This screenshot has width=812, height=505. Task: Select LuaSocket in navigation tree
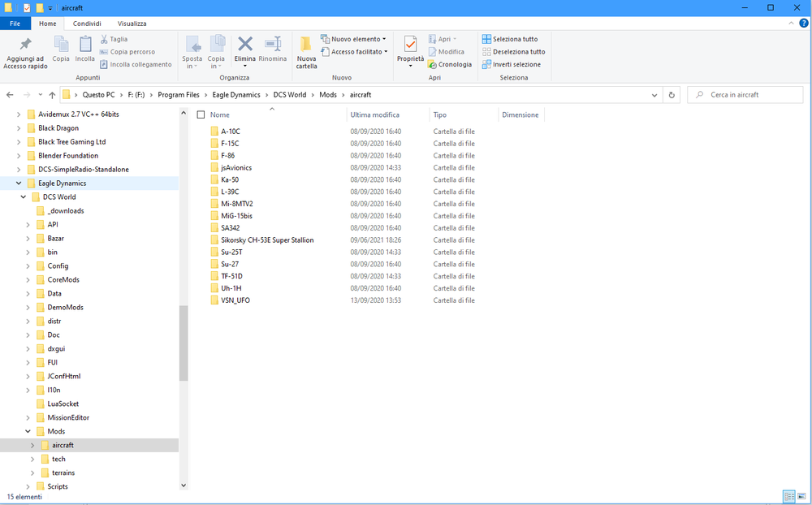pos(63,404)
